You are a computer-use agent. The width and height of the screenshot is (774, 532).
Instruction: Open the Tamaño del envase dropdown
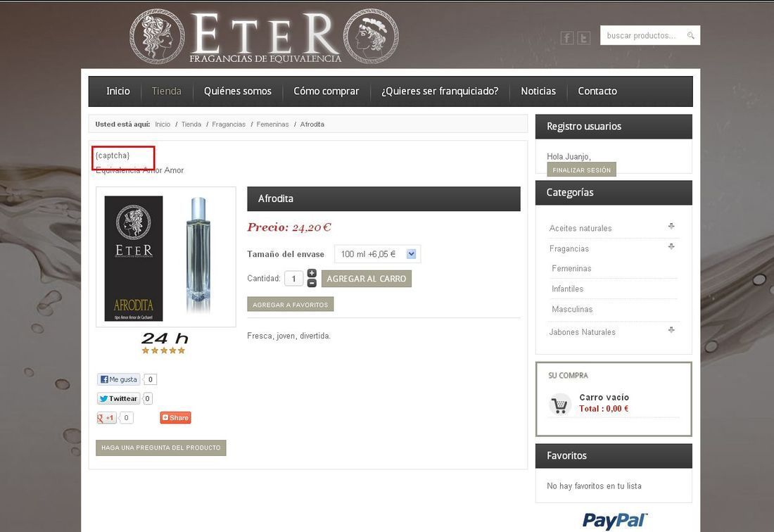[x=378, y=253]
